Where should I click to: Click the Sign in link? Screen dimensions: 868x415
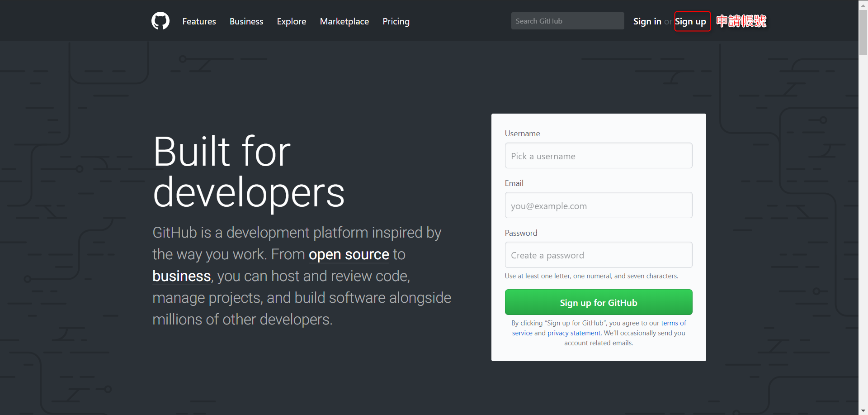pyautogui.click(x=647, y=21)
